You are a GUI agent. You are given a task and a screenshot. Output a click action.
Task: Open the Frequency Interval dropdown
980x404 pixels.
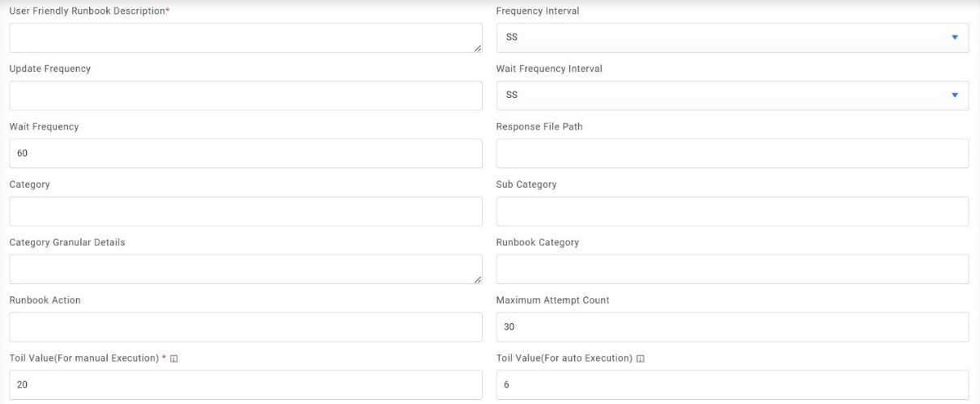tap(732, 37)
